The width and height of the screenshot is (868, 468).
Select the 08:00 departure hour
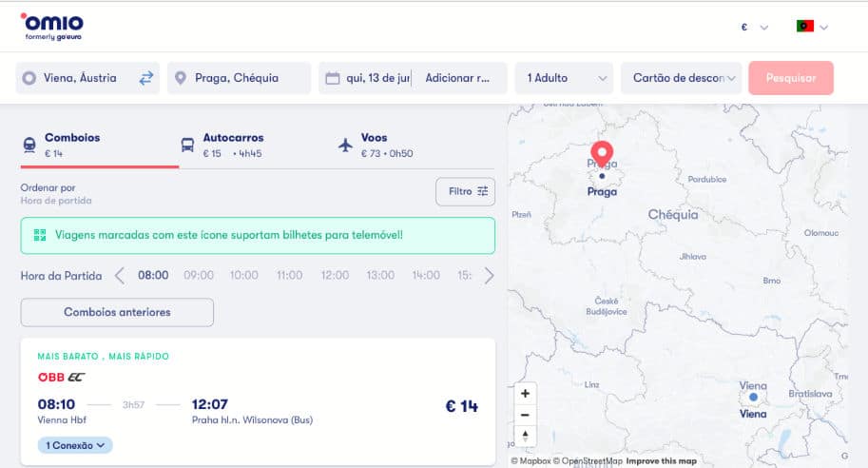[x=153, y=275]
